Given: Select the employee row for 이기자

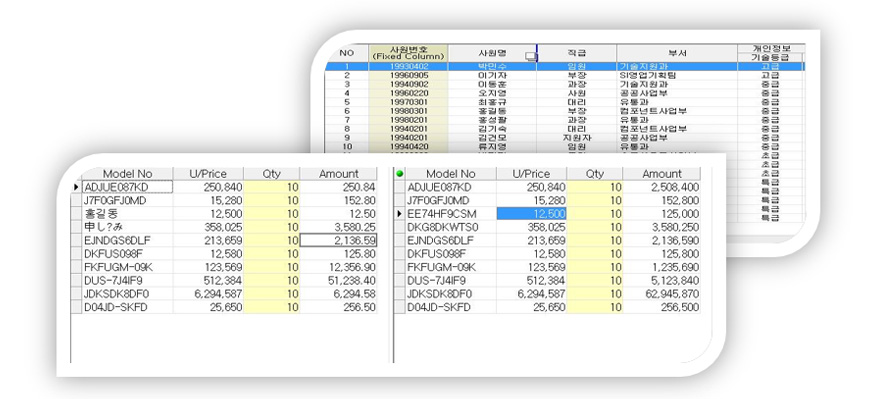Looking at the screenshot, I should [564, 75].
